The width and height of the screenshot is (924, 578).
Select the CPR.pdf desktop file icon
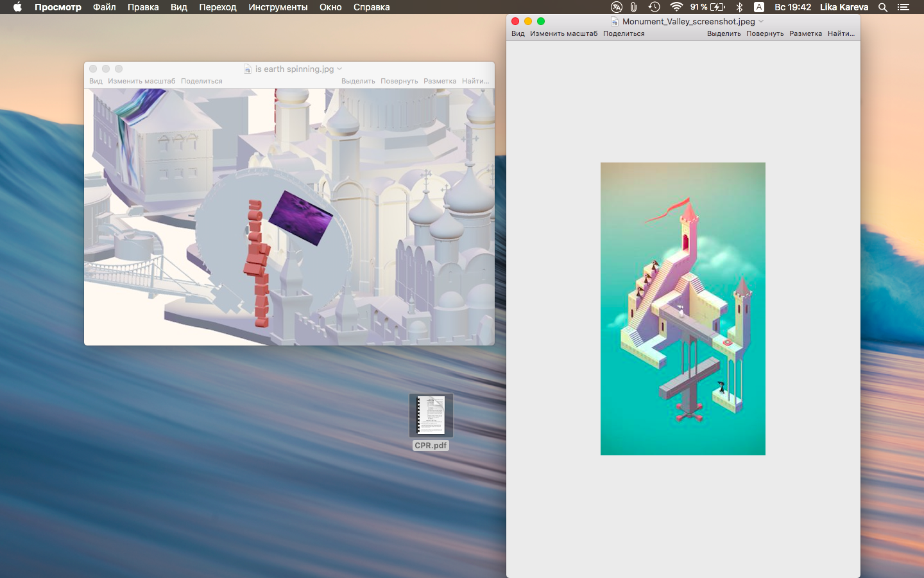(431, 416)
